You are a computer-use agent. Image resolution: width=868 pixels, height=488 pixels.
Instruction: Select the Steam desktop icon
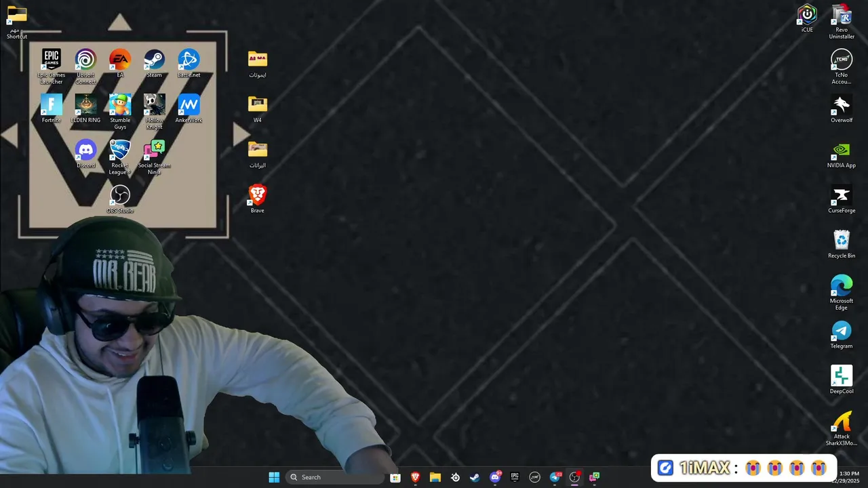154,62
